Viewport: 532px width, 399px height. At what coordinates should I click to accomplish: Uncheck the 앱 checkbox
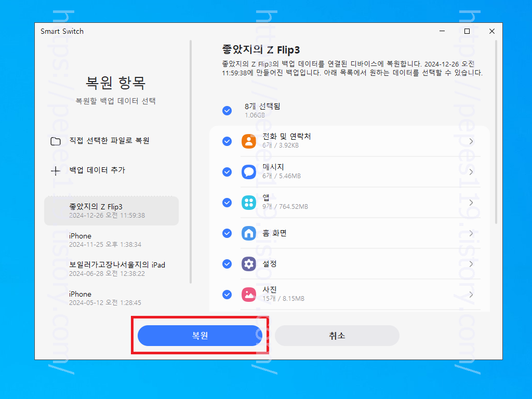pos(227,203)
